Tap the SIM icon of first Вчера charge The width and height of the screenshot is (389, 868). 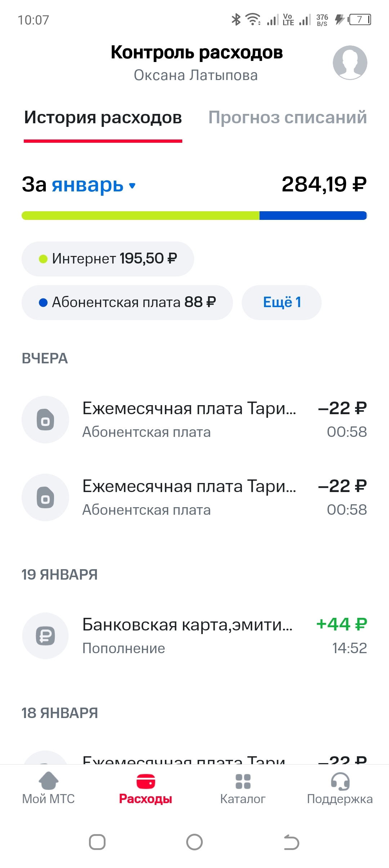(x=45, y=420)
